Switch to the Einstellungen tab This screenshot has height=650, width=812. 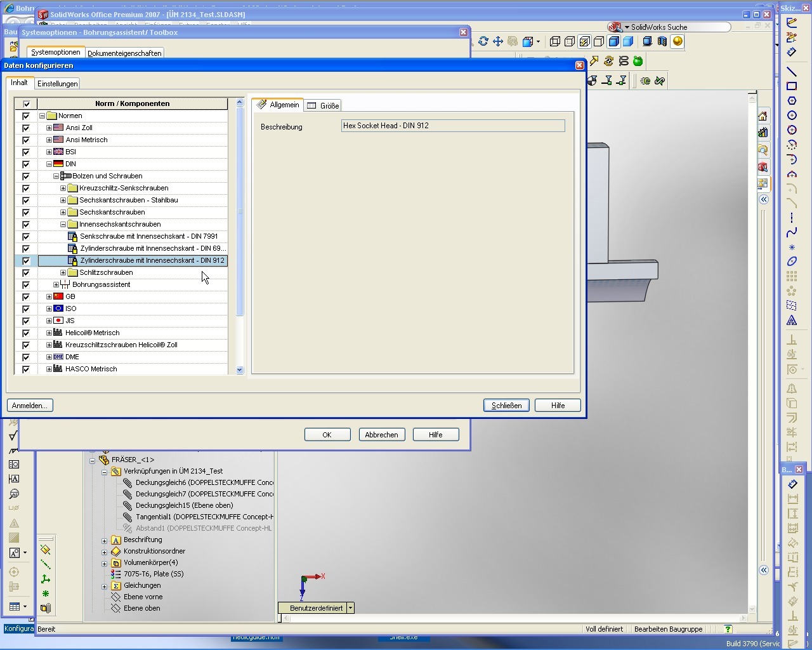point(58,84)
